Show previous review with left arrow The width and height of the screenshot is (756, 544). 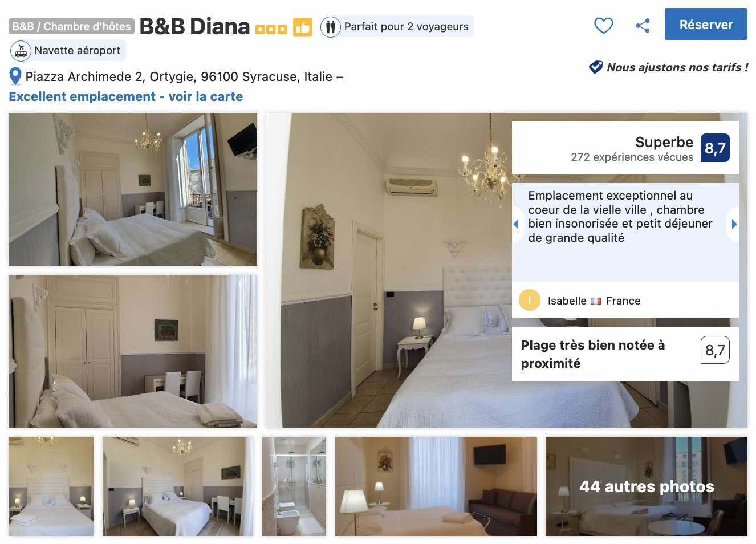click(516, 224)
